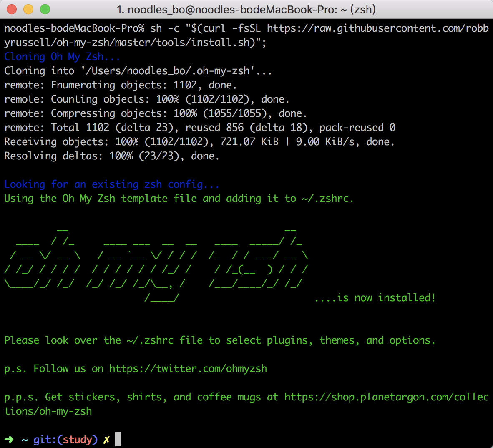Click the yellow minimize window button
The height and width of the screenshot is (448, 493).
[28, 10]
